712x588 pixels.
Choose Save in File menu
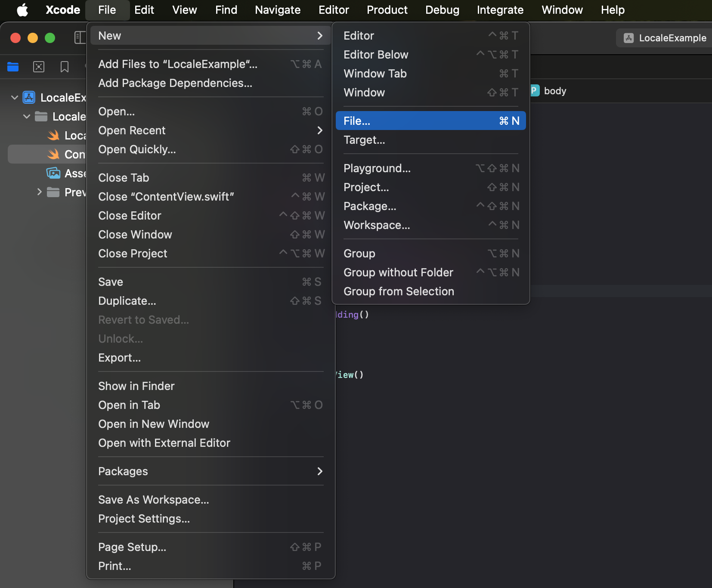pyautogui.click(x=211, y=282)
